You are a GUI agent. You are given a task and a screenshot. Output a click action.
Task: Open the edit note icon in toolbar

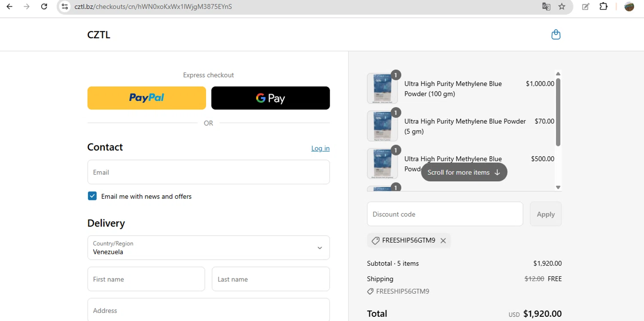pyautogui.click(x=586, y=6)
